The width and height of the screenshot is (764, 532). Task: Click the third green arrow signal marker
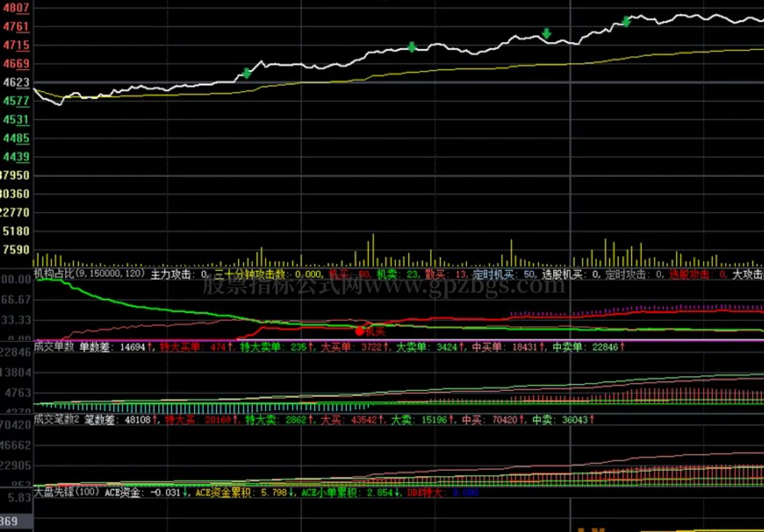(547, 33)
